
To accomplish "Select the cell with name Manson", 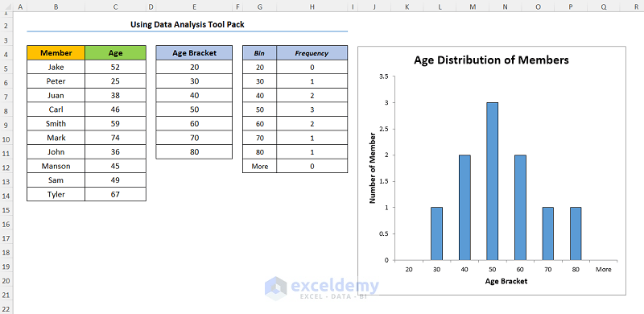I will click(x=56, y=166).
